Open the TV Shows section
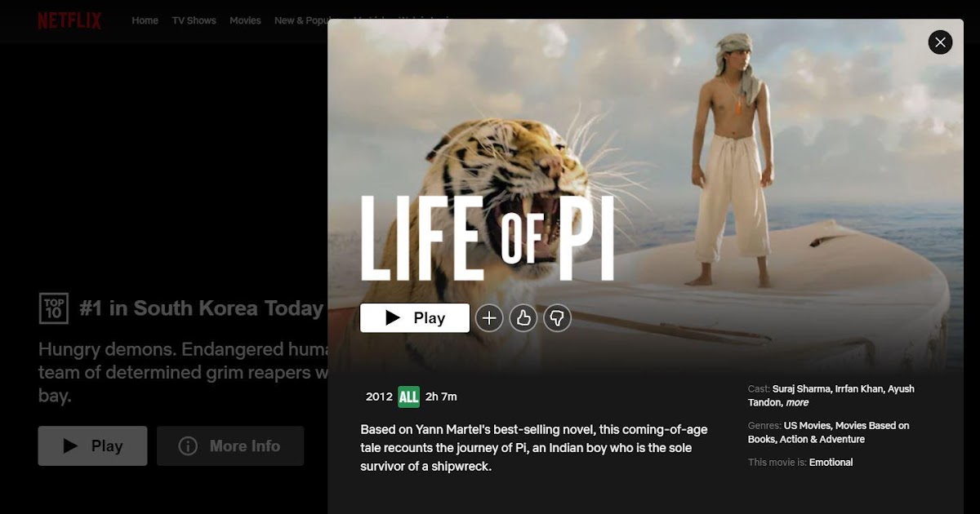 pos(194,20)
